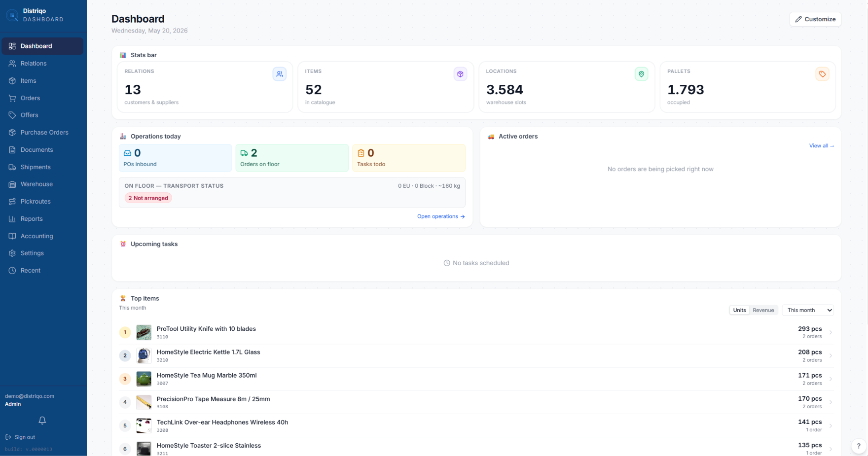Open the PrecisionPro Tape Measure thumbnail
Image resolution: width=868 pixels, height=456 pixels.
144,402
